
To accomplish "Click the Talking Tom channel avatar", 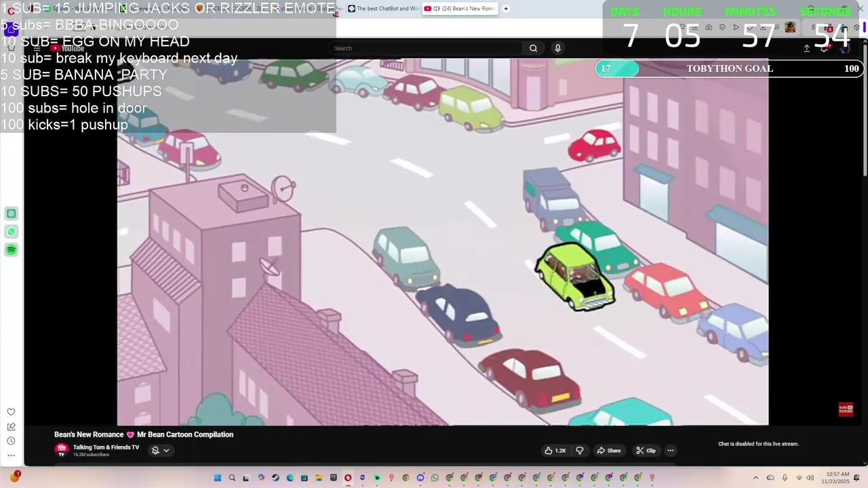I will click(61, 449).
